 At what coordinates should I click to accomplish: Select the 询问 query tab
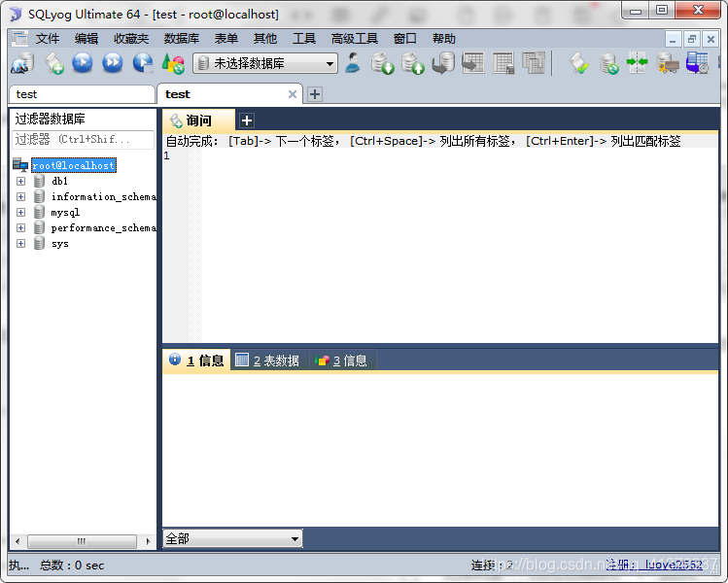(x=198, y=120)
